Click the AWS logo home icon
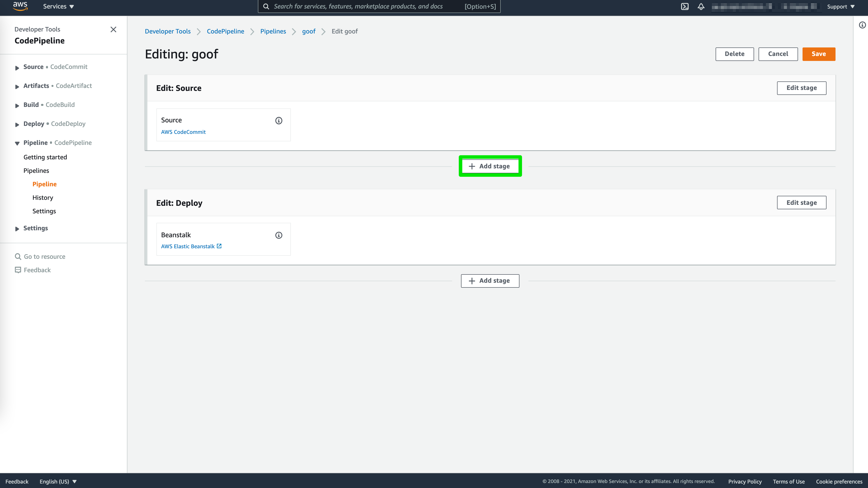This screenshot has height=488, width=868. point(20,6)
